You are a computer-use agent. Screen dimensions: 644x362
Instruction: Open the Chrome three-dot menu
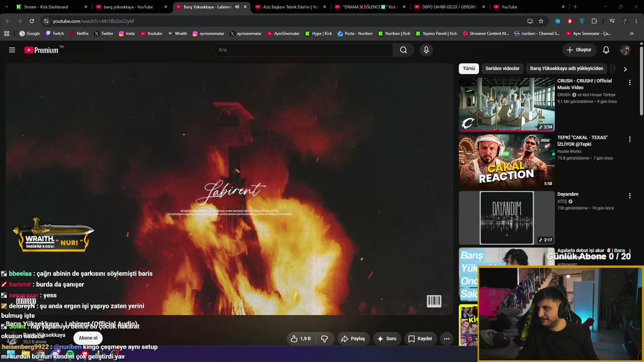pos(637,21)
